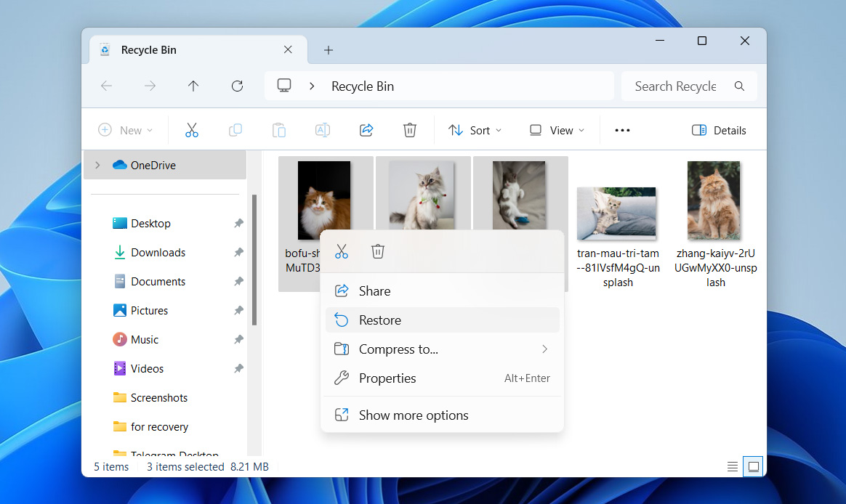This screenshot has height=504, width=846.
Task: Switch to the large thumbnails view icon
Action: point(753,467)
